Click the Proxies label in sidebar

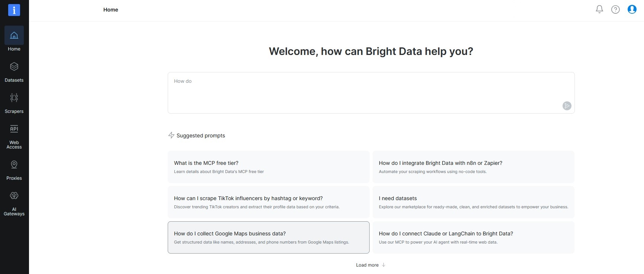coord(14,178)
